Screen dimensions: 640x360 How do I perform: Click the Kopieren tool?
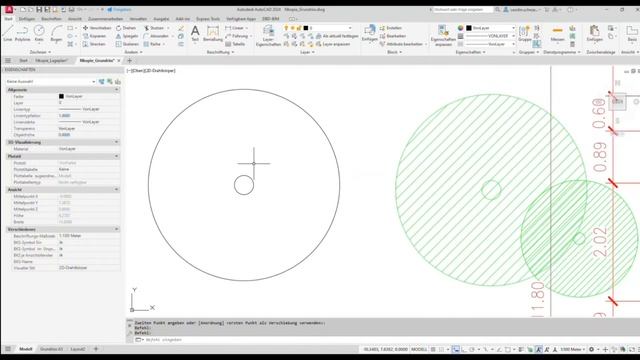coord(95,36)
